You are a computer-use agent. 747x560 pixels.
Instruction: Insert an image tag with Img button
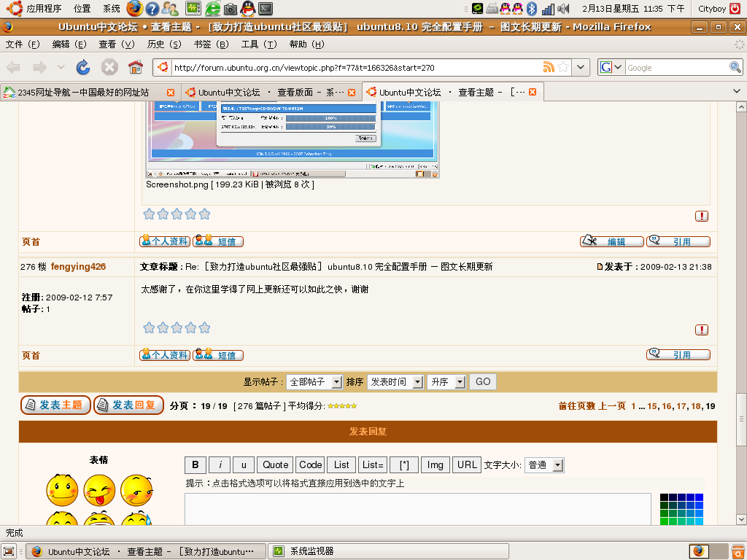click(x=435, y=464)
